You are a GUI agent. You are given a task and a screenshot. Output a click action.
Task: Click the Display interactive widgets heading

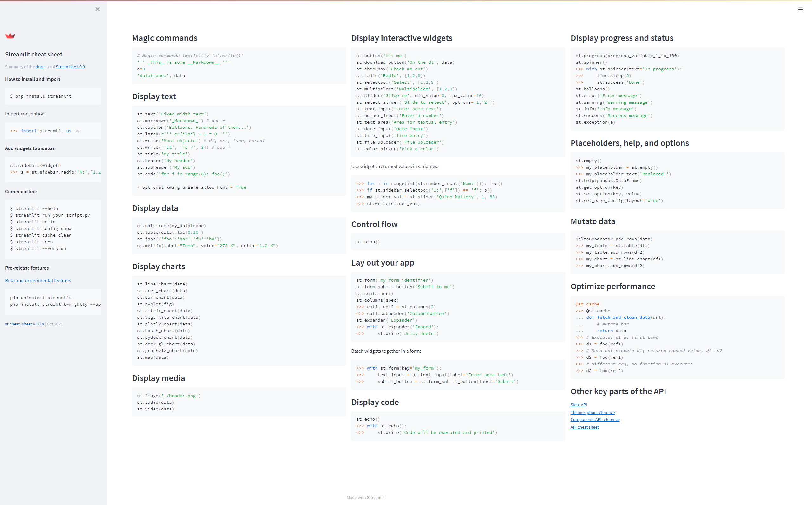click(402, 38)
